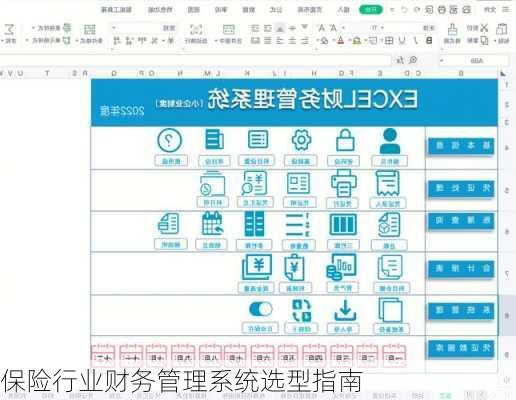This screenshot has width=516, height=400.
Task: Toggle 自动换行 wrap text button
Action: (196, 33)
